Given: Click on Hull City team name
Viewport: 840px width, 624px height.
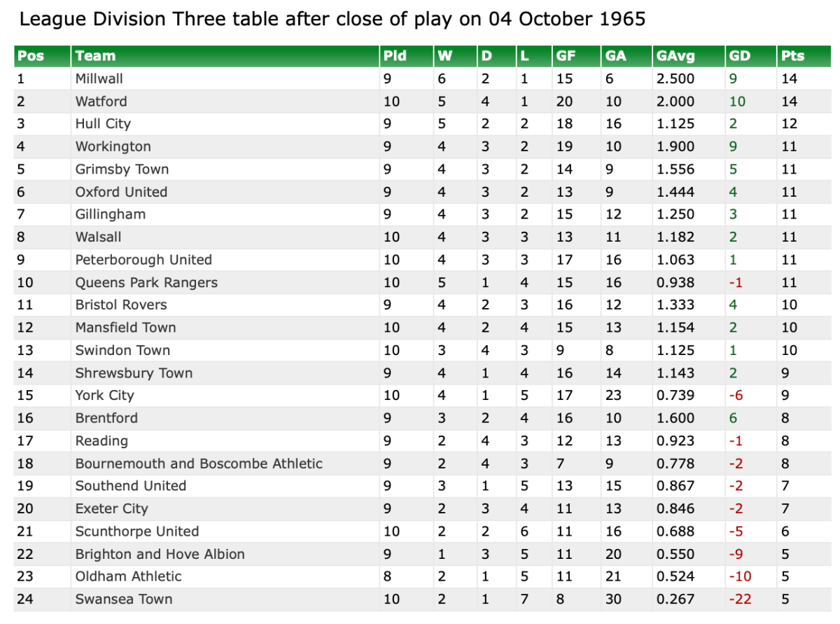Looking at the screenshot, I should [103, 124].
